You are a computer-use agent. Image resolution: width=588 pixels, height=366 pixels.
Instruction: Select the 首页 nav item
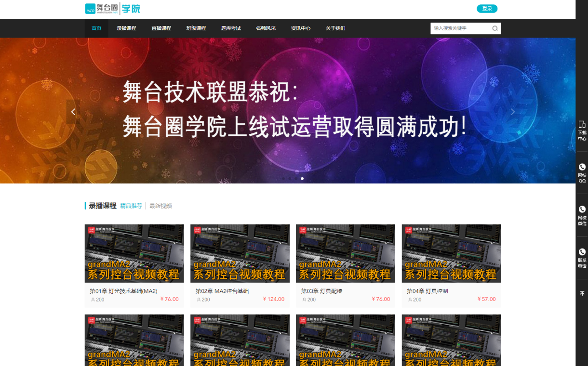pyautogui.click(x=96, y=28)
